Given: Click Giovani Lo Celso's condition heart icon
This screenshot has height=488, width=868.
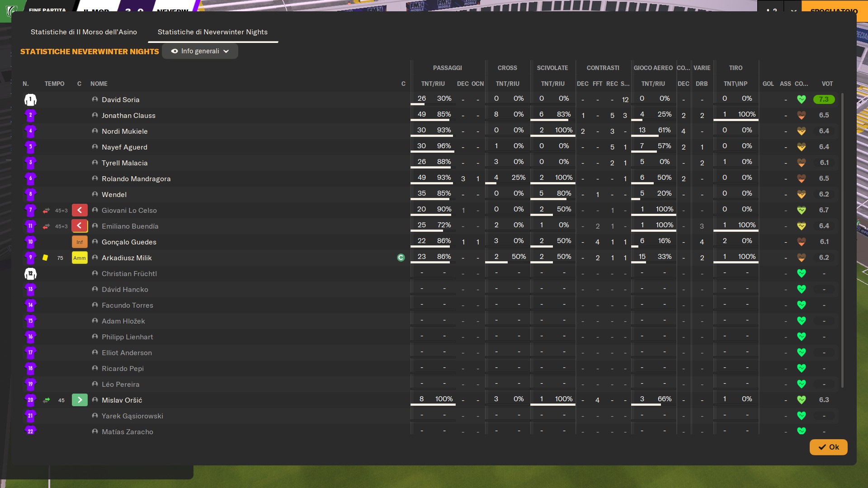Looking at the screenshot, I should point(802,210).
